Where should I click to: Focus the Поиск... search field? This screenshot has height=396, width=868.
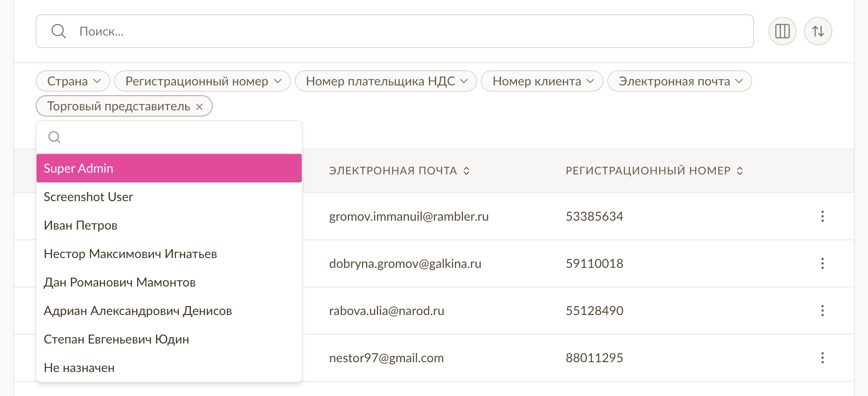point(395,31)
